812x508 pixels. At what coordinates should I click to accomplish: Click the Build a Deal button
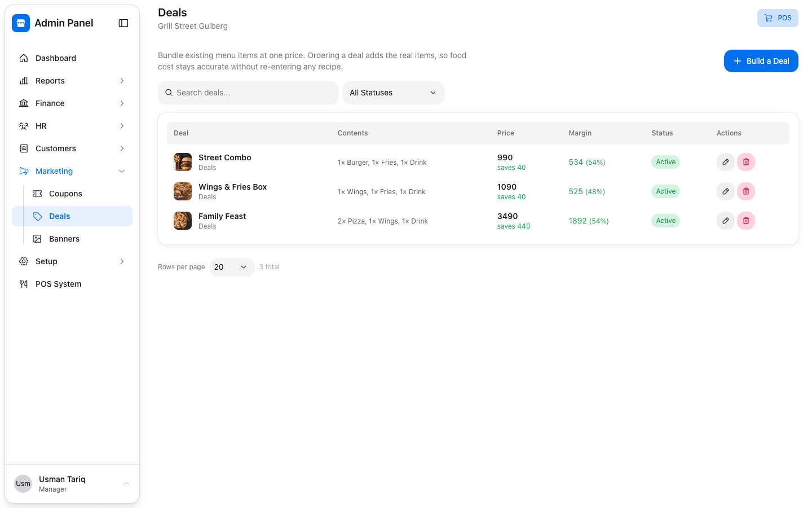click(x=761, y=61)
